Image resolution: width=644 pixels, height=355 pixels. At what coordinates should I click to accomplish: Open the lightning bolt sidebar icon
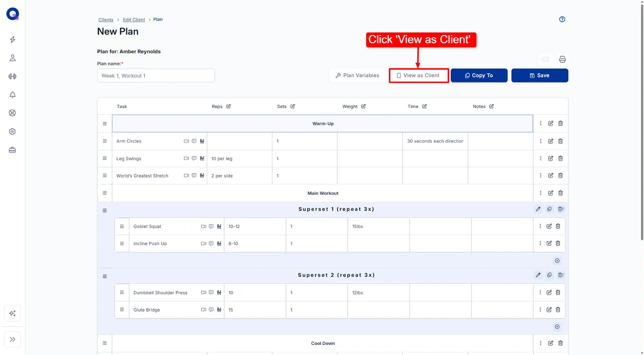(12, 39)
